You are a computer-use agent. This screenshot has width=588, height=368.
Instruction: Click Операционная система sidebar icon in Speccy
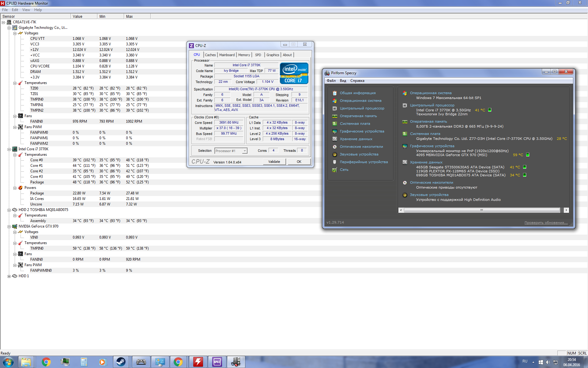coord(335,101)
